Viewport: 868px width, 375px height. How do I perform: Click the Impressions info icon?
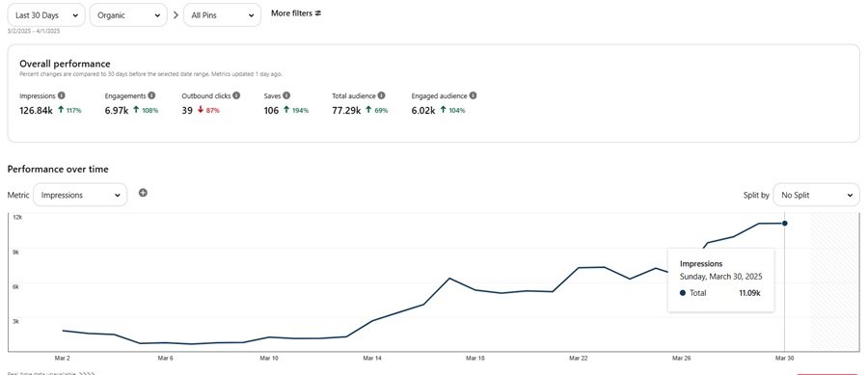[x=62, y=95]
